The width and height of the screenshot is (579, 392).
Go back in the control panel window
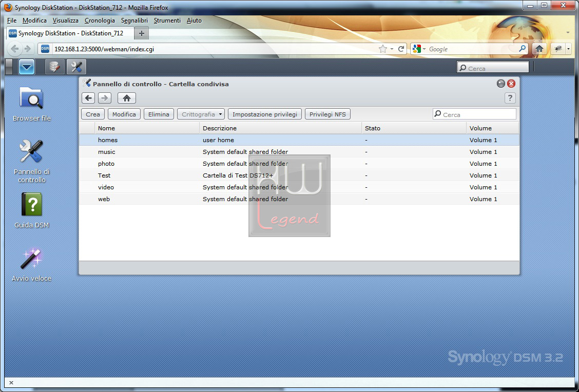[x=88, y=98]
